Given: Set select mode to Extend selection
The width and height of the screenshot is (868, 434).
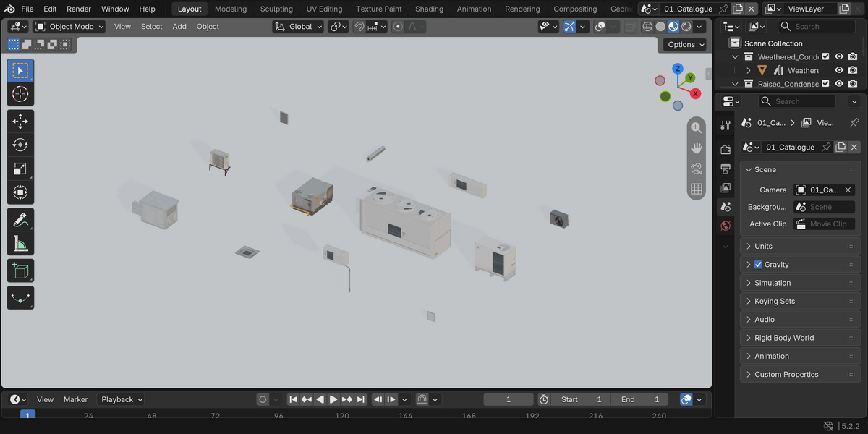Looking at the screenshot, I should pyautogui.click(x=26, y=44).
